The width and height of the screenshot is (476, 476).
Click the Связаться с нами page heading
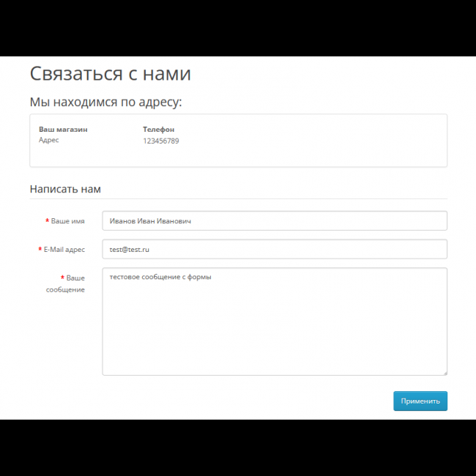coord(110,74)
